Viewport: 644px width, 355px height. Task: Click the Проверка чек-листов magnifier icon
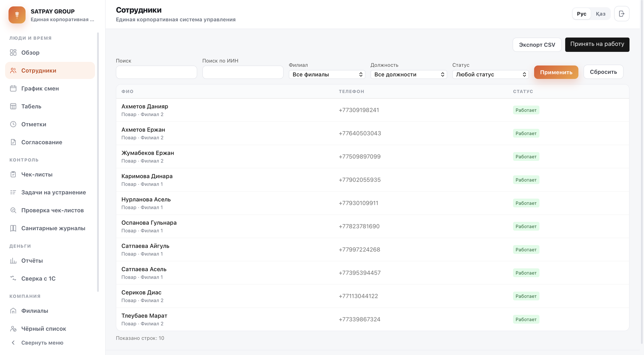coord(13,210)
